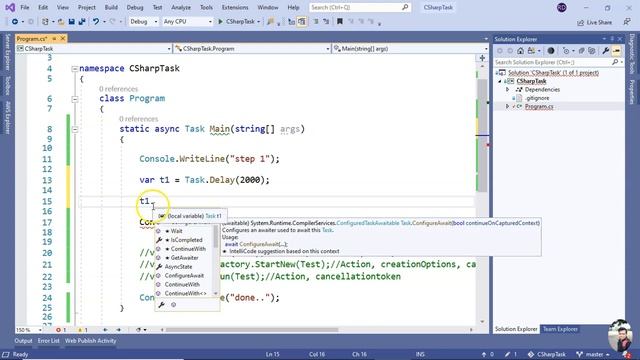Open the Web Publish Activity tab
640x360 pixels.
pos(91,341)
